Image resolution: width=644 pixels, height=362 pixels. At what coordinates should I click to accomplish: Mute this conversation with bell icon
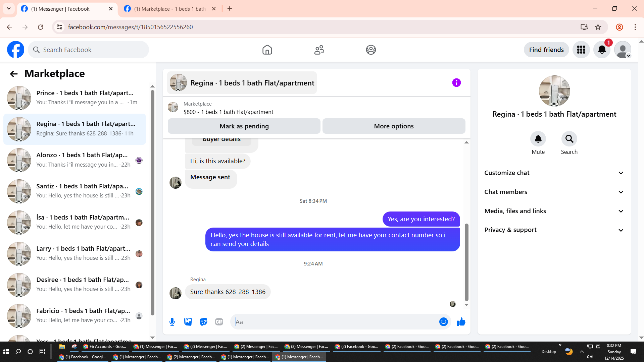[x=538, y=139]
